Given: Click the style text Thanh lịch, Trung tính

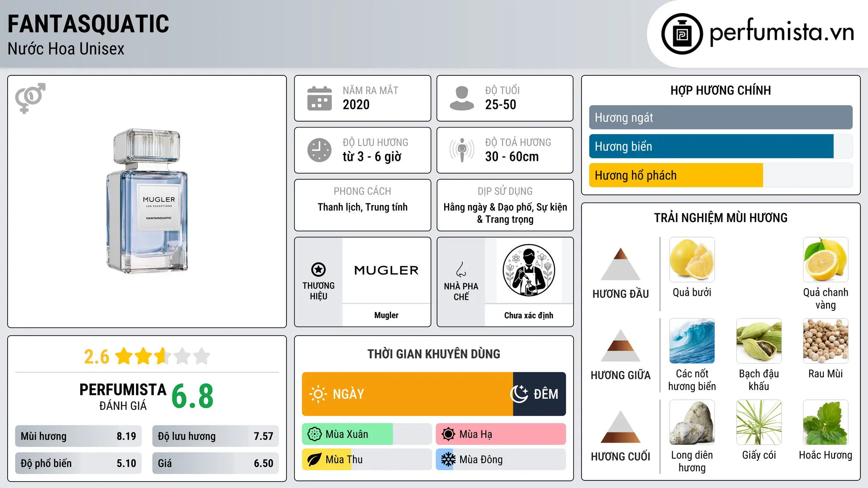Looking at the screenshot, I should (362, 207).
